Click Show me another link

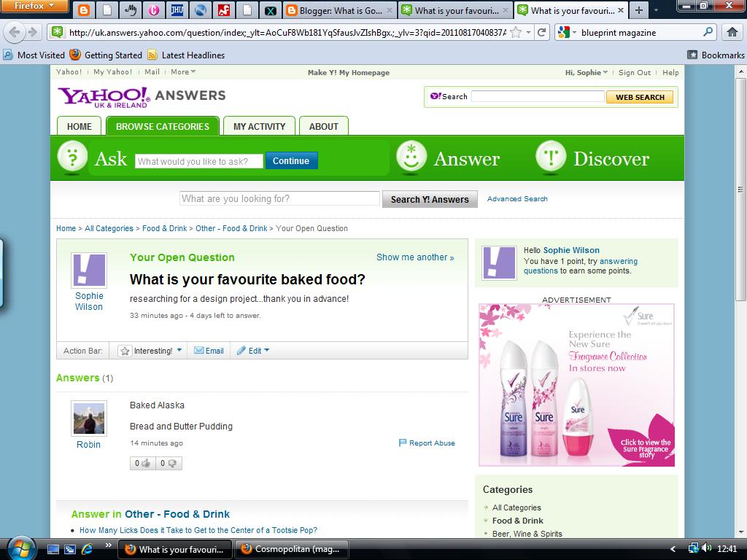[415, 257]
